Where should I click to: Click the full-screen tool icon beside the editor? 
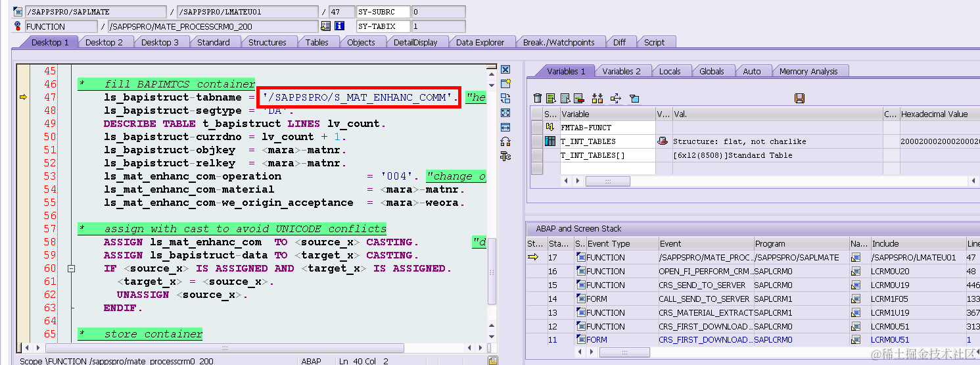(x=505, y=112)
